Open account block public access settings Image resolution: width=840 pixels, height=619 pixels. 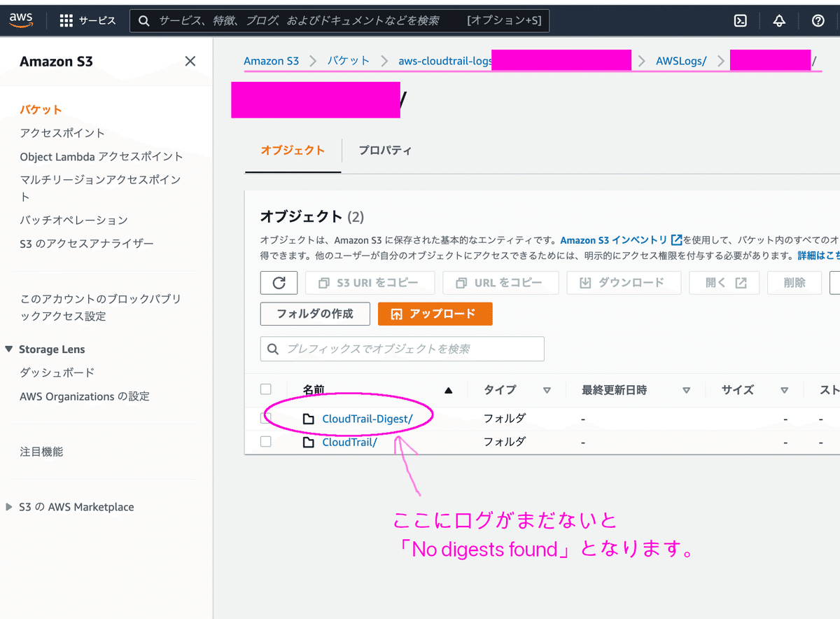100,307
